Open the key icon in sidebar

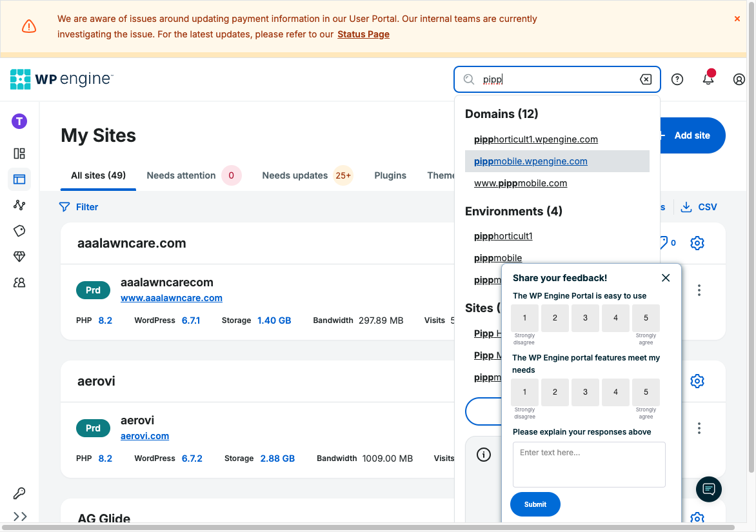point(19,493)
